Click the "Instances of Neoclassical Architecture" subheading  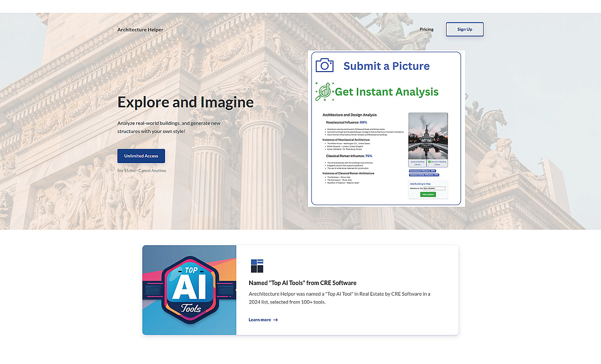[x=346, y=140]
